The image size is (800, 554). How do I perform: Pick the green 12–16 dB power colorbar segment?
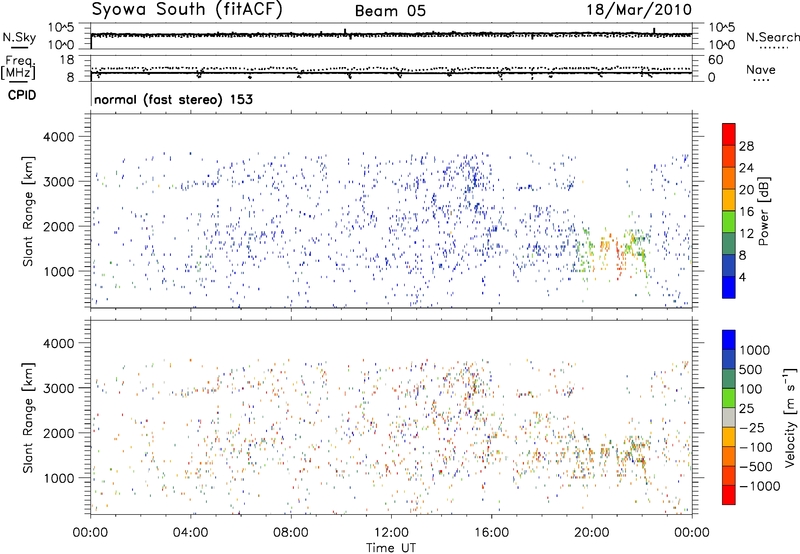[729, 221]
